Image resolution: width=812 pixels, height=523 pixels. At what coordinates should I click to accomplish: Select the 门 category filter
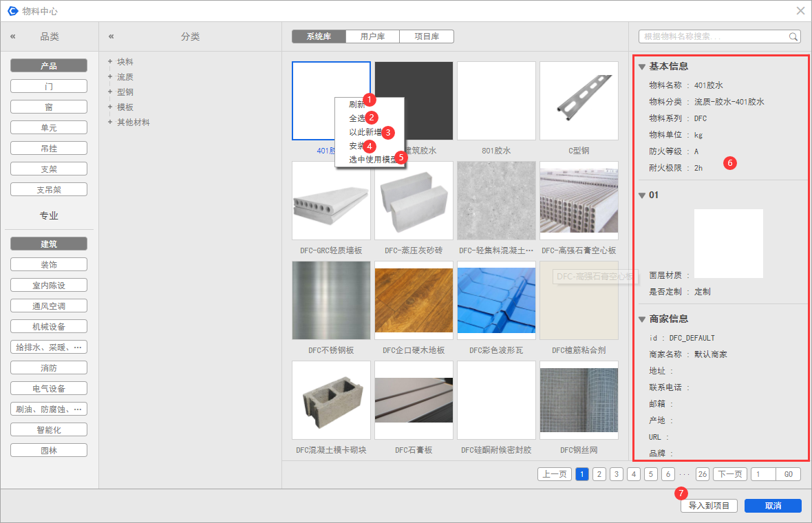tap(49, 87)
